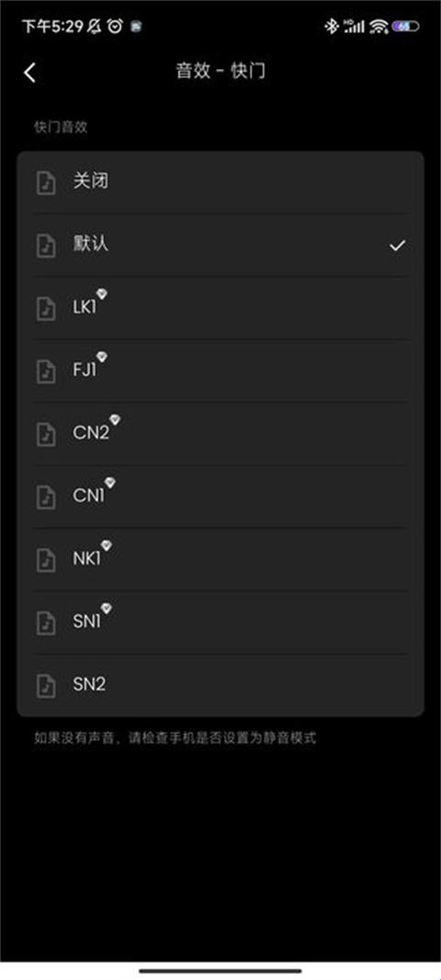Select 关闭 to turn off shutter sound
Viewport: 441px width, 980px height.
[x=220, y=182]
